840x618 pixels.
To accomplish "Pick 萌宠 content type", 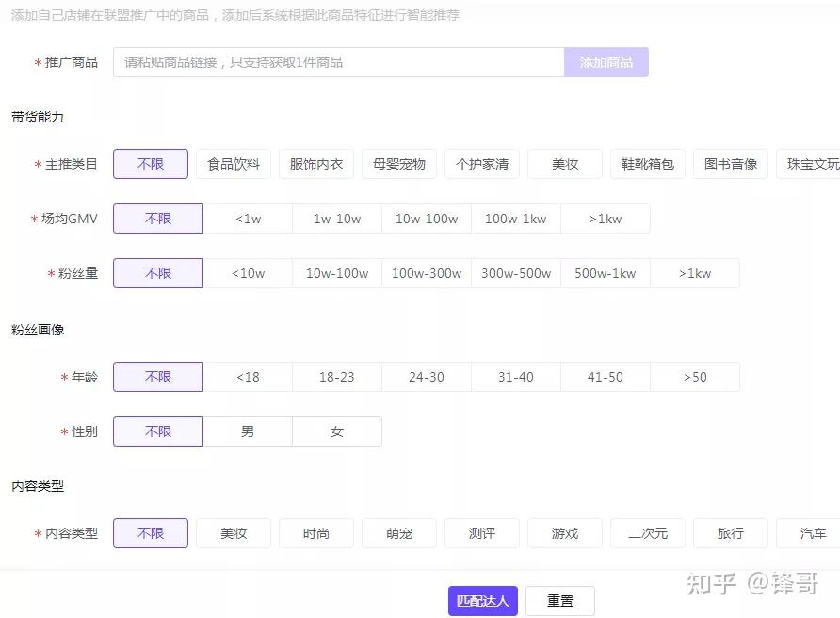I will [x=399, y=533].
